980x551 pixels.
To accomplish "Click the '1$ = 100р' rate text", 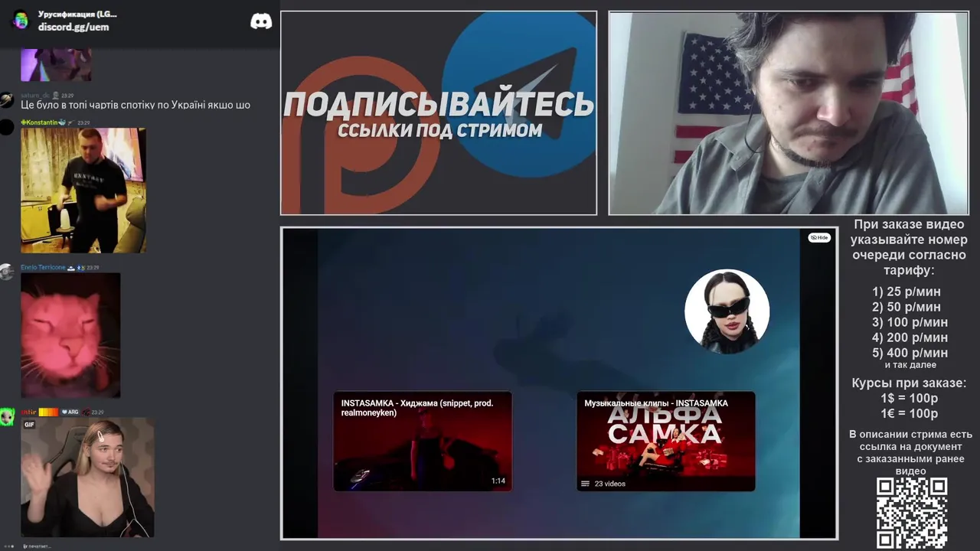I will coord(910,399).
